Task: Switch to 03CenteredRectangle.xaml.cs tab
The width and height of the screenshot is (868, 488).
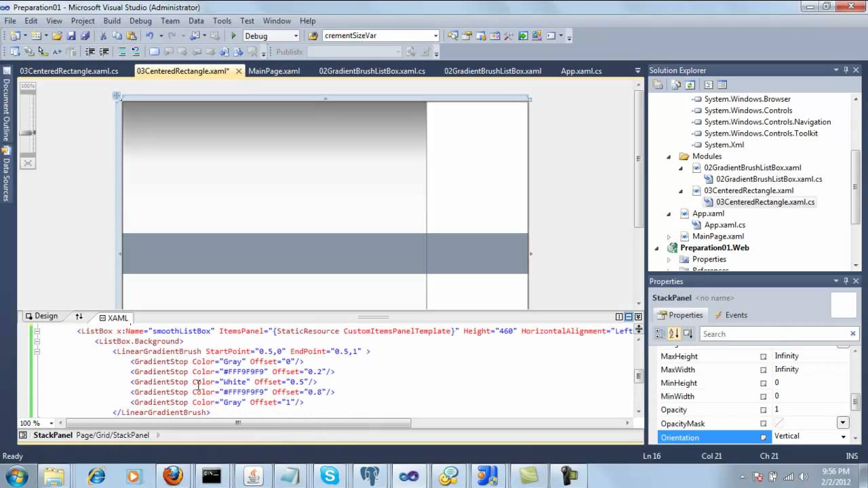Action: pyautogui.click(x=68, y=70)
